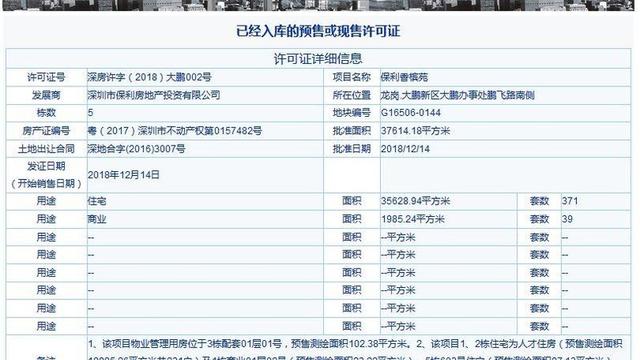
Task: Click the 所在位置 label
Action: tap(351, 95)
